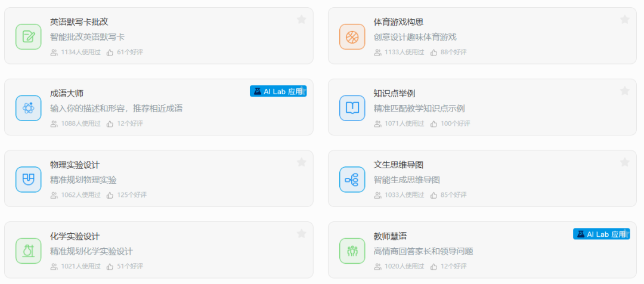Viewport: 644px width, 284px height.
Task: Click the description 精准匹配教学知识点示例
Action: [x=419, y=109]
